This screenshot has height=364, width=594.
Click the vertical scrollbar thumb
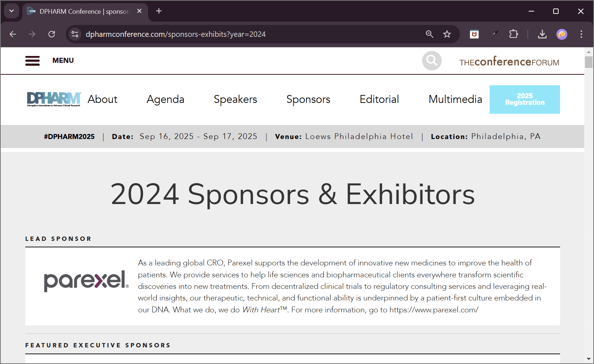click(x=589, y=62)
